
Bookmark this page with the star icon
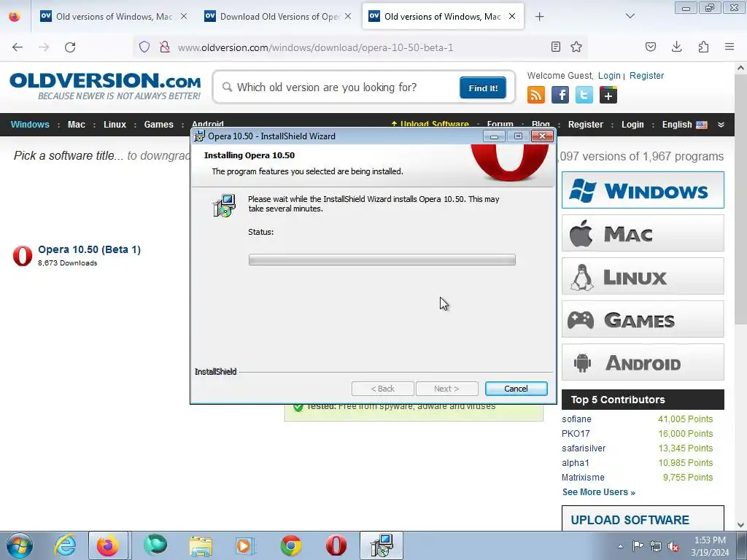(x=576, y=47)
